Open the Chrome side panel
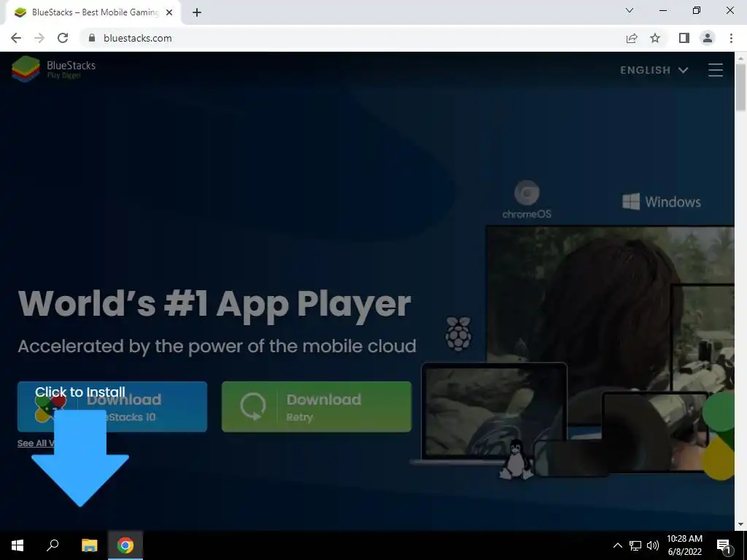 [684, 38]
